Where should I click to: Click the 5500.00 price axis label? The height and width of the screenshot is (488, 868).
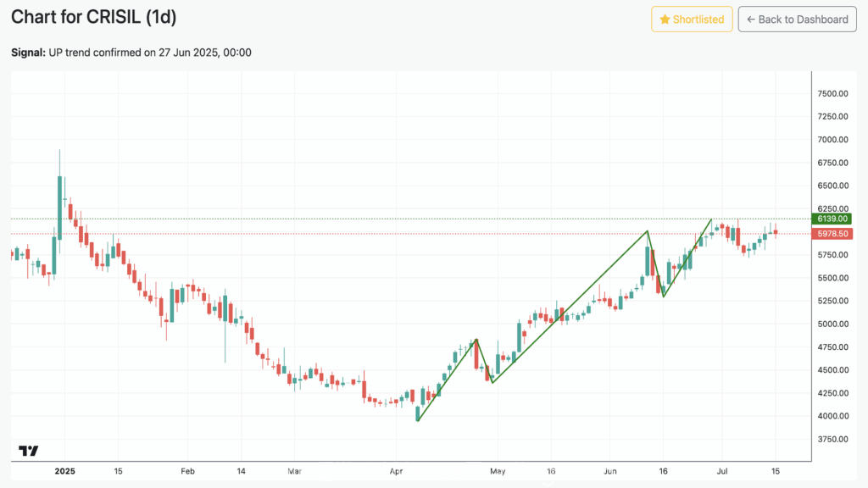click(832, 278)
